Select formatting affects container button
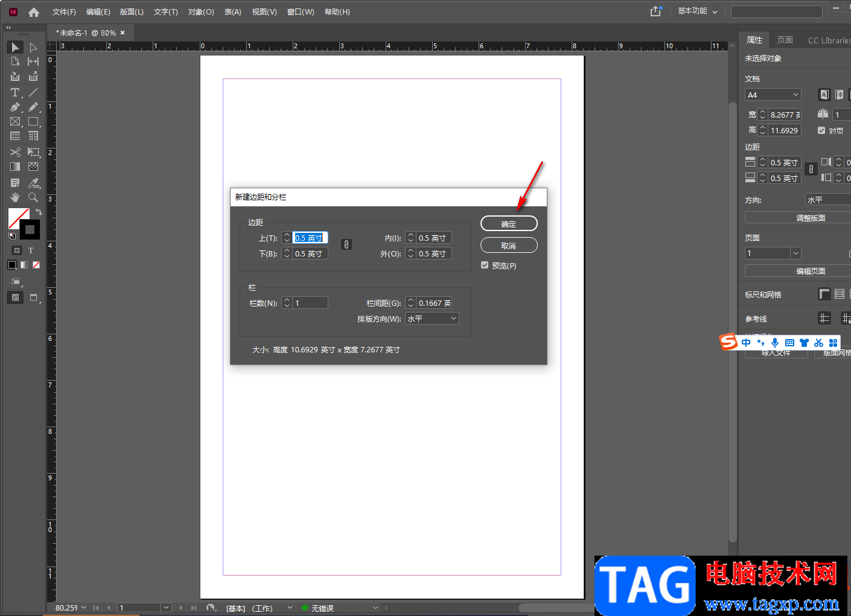 [x=17, y=250]
